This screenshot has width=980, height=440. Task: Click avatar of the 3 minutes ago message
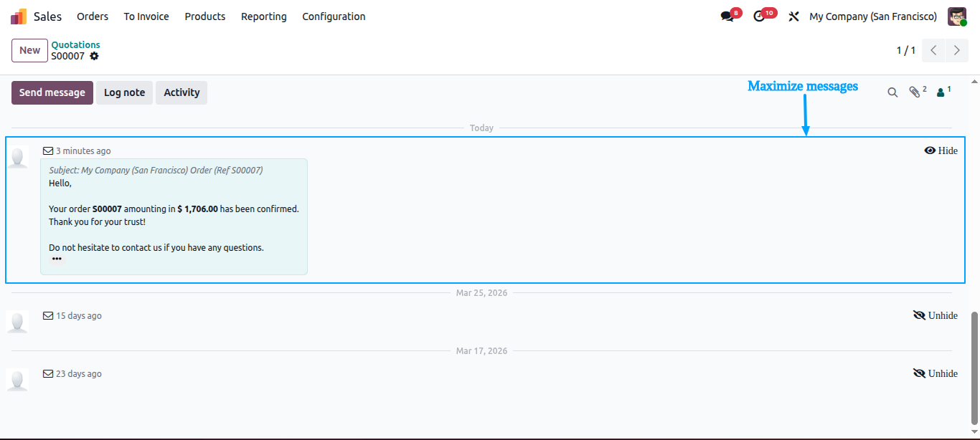[18, 157]
